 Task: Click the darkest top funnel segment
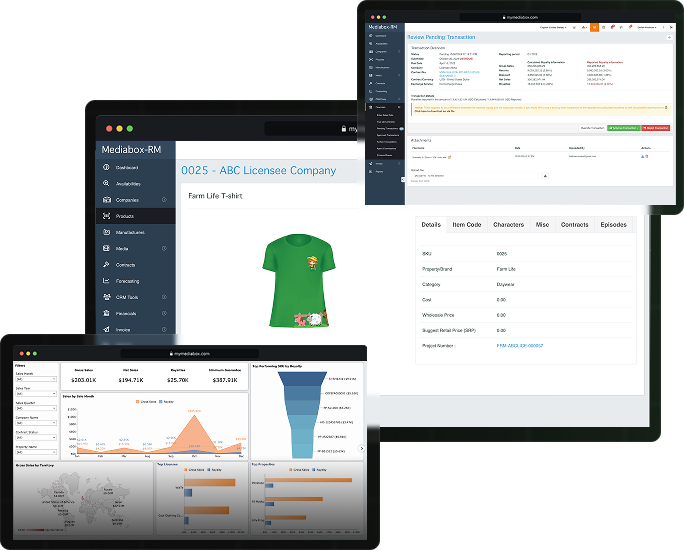tap(302, 379)
